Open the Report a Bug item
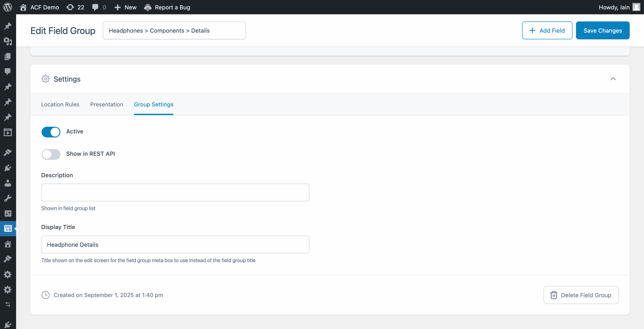 (167, 7)
